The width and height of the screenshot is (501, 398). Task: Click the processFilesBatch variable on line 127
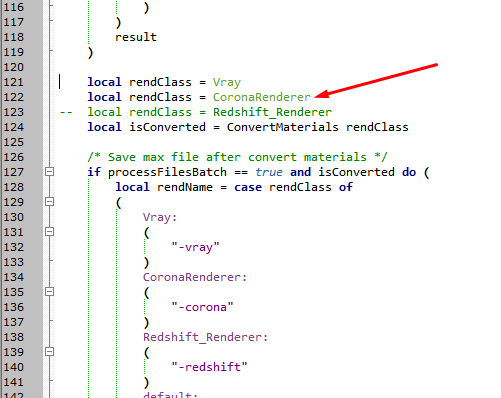point(167,172)
